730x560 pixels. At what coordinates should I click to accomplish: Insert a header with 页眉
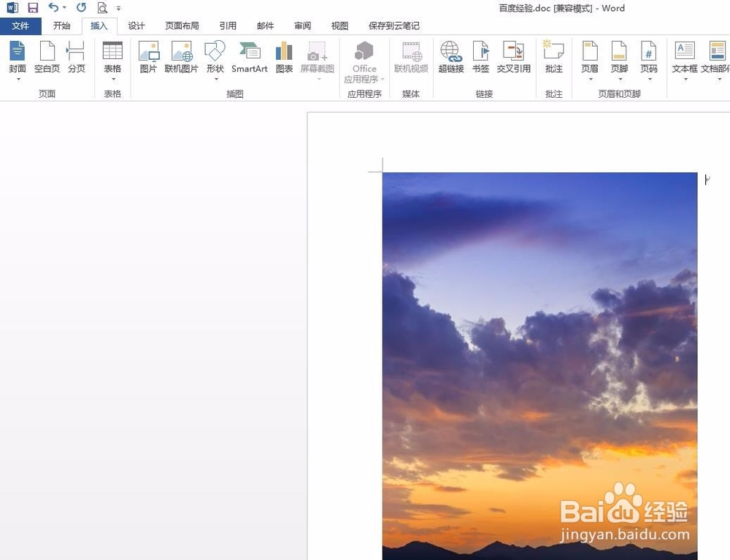(x=590, y=56)
